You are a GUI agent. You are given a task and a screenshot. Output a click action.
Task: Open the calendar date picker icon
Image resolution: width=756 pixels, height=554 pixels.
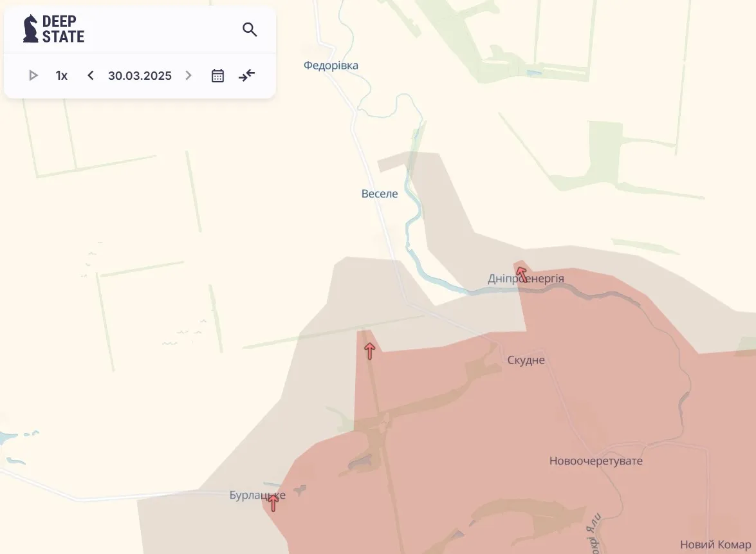[x=217, y=76]
